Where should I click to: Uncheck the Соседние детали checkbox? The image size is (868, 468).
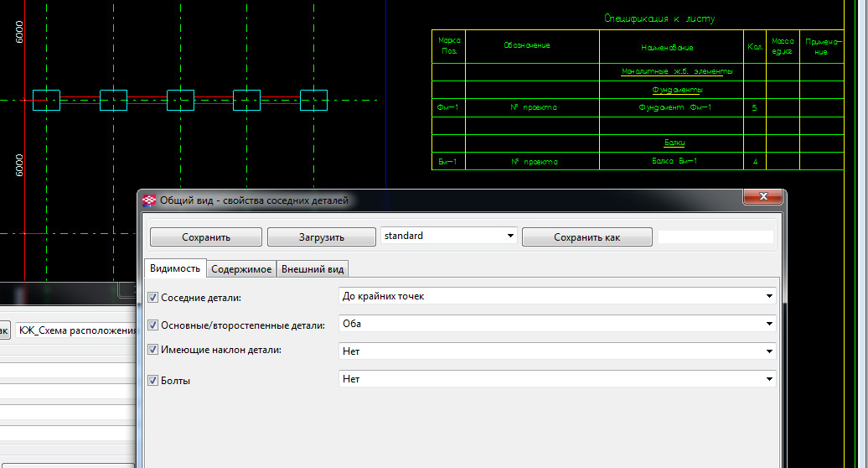(x=152, y=297)
